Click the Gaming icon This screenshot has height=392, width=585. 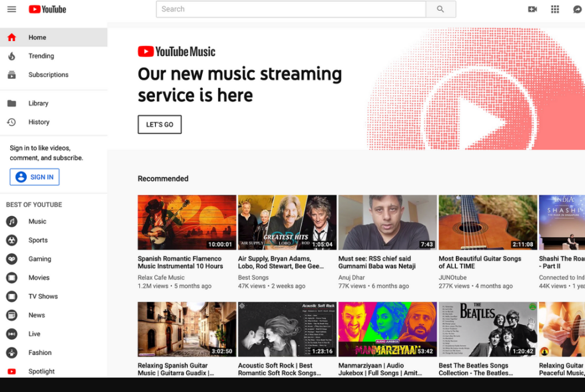pyautogui.click(x=11, y=259)
